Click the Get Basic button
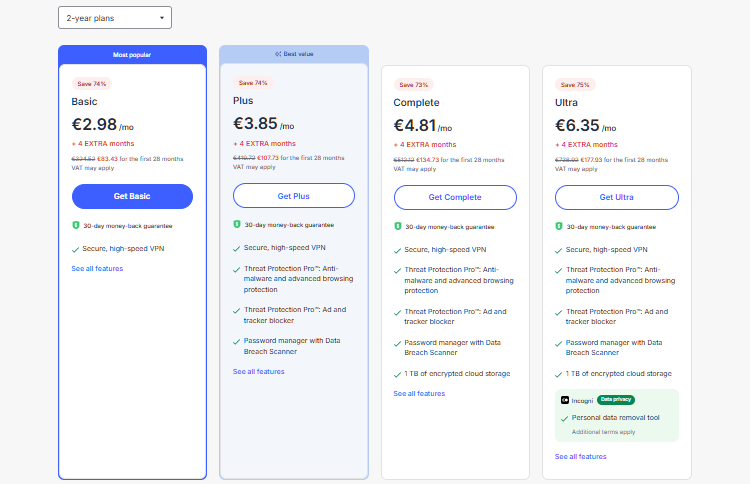 pyautogui.click(x=132, y=196)
